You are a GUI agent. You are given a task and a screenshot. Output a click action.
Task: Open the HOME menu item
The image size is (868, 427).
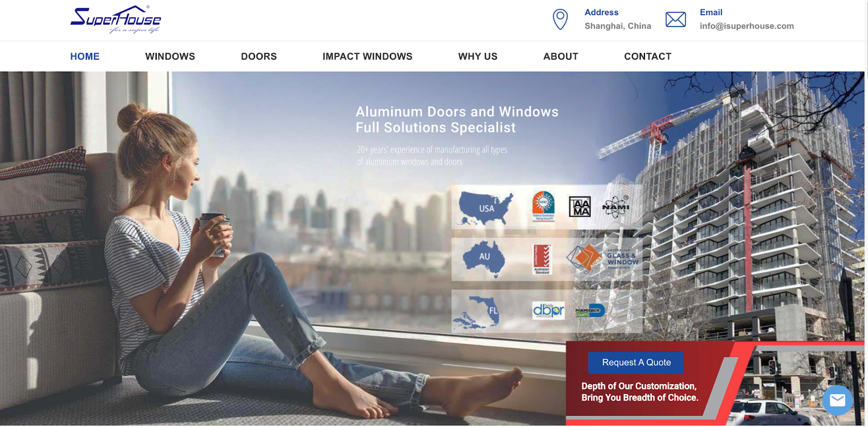coord(85,56)
